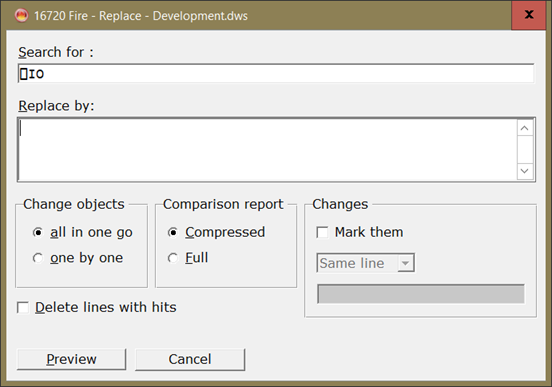Close the Replace dialog window
Image resolution: width=552 pixels, height=387 pixels.
coord(529,15)
